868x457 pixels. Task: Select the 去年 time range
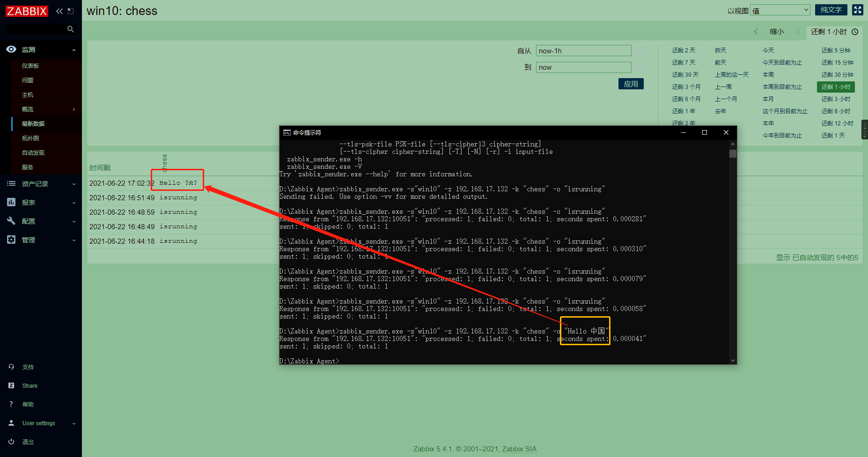coord(721,111)
